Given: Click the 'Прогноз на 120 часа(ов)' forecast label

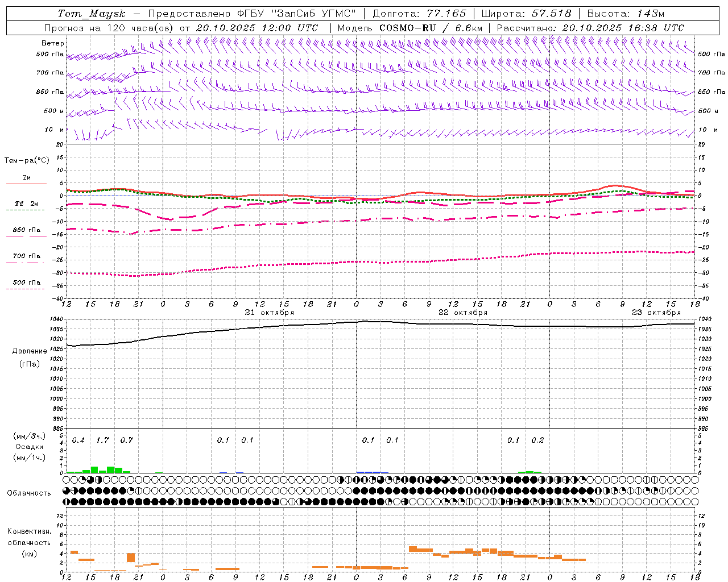Looking at the screenshot, I should tap(109, 28).
